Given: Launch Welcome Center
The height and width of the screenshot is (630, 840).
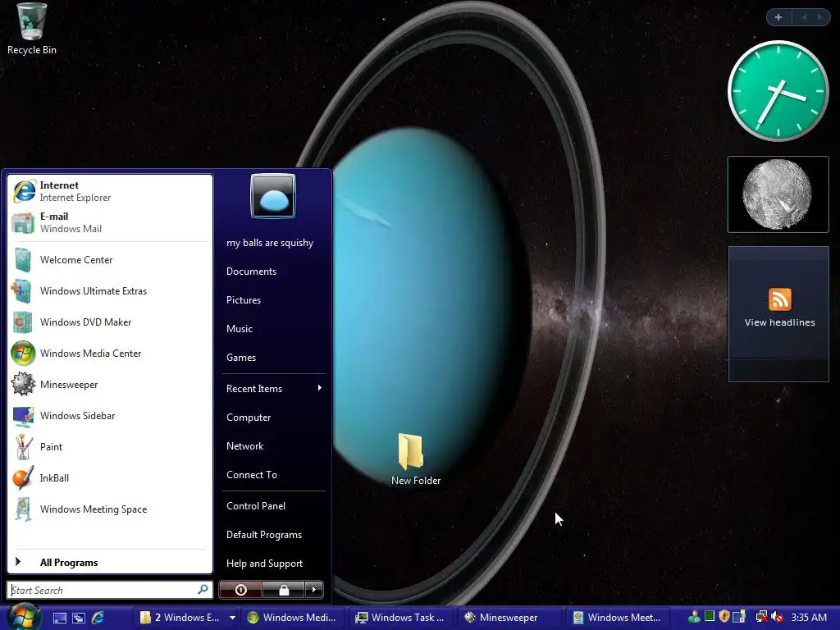Looking at the screenshot, I should pyautogui.click(x=110, y=260).
